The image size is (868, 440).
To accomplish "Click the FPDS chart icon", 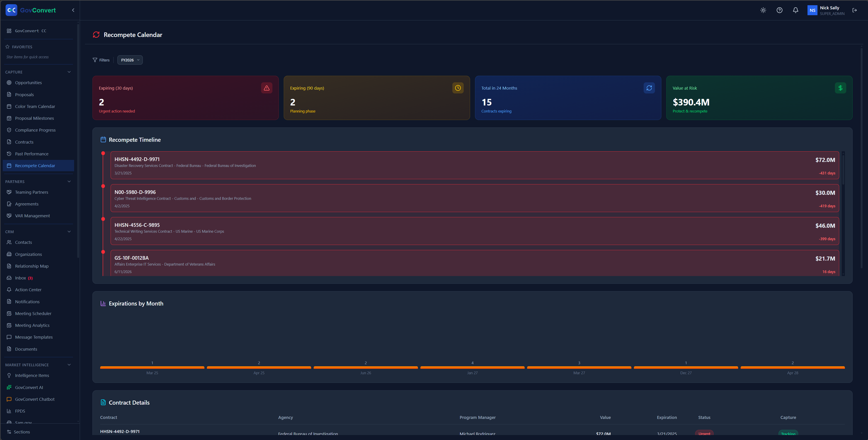I will 9,411.
